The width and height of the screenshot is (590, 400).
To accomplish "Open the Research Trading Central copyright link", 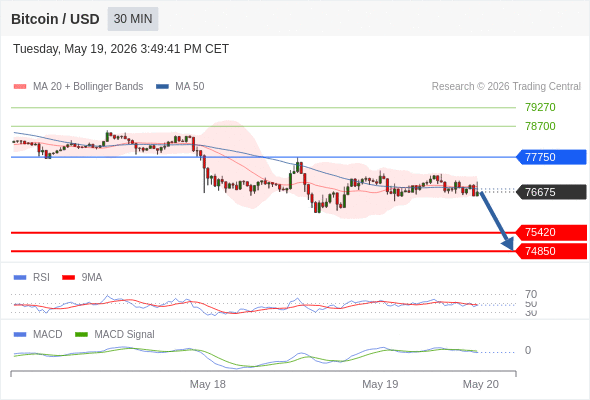I will tap(506, 87).
